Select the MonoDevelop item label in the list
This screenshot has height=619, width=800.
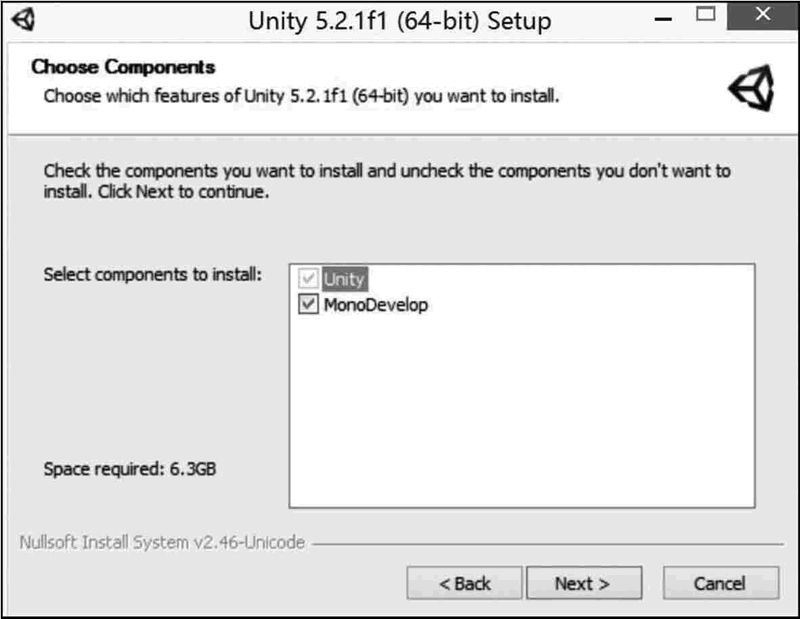tap(375, 305)
